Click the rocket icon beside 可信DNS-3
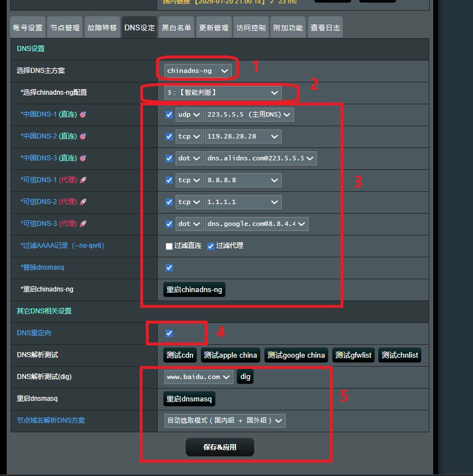The height and width of the screenshot is (476, 473). point(83,224)
